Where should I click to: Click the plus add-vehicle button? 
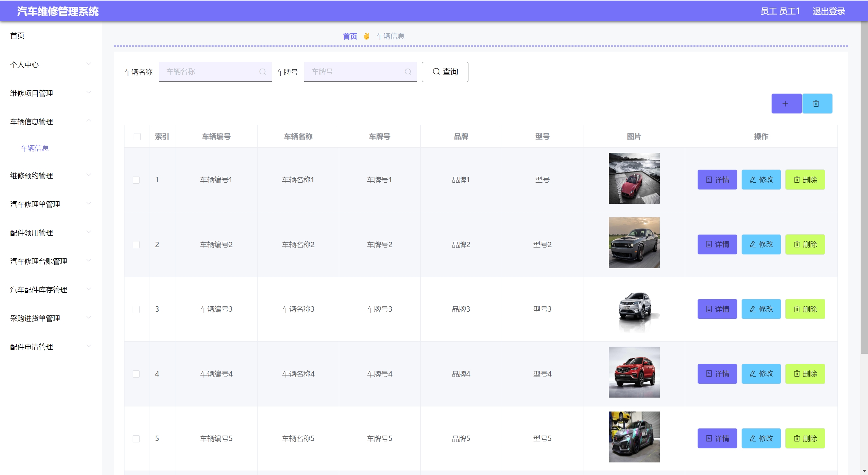[786, 104]
